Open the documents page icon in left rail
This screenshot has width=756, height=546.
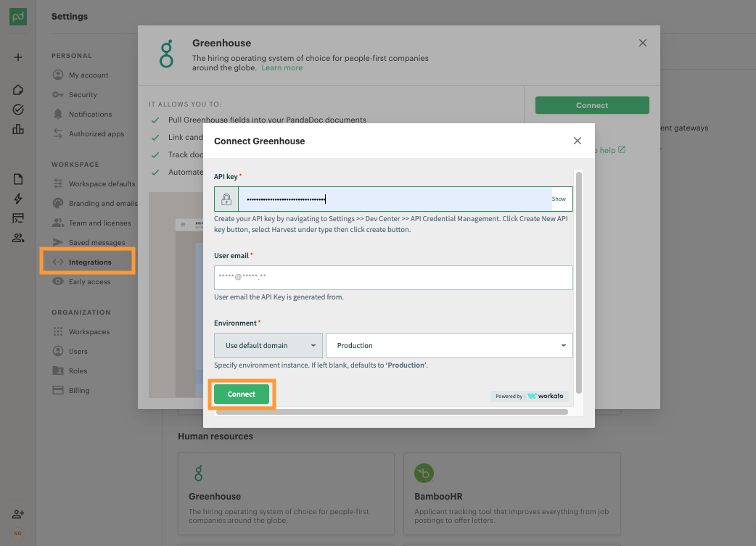pos(18,179)
